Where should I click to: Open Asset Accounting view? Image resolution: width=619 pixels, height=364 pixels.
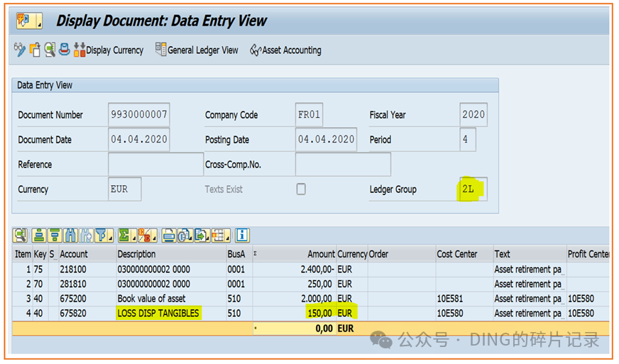(285, 50)
